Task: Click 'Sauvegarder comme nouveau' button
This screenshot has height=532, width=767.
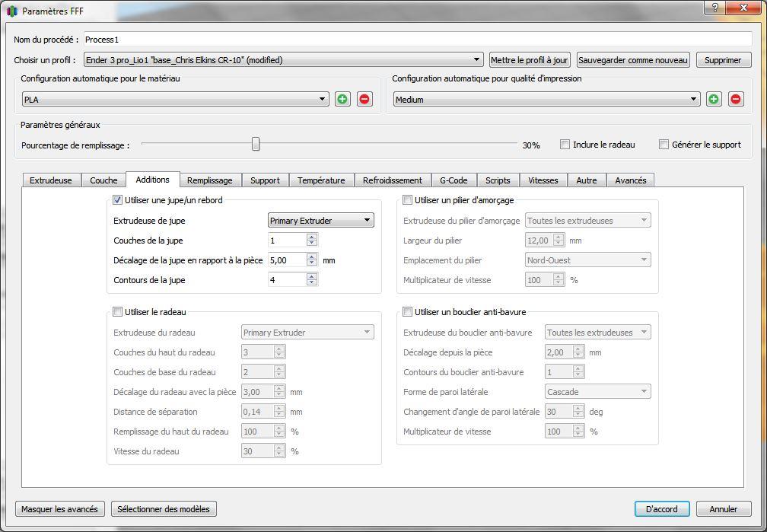Action: (x=633, y=59)
